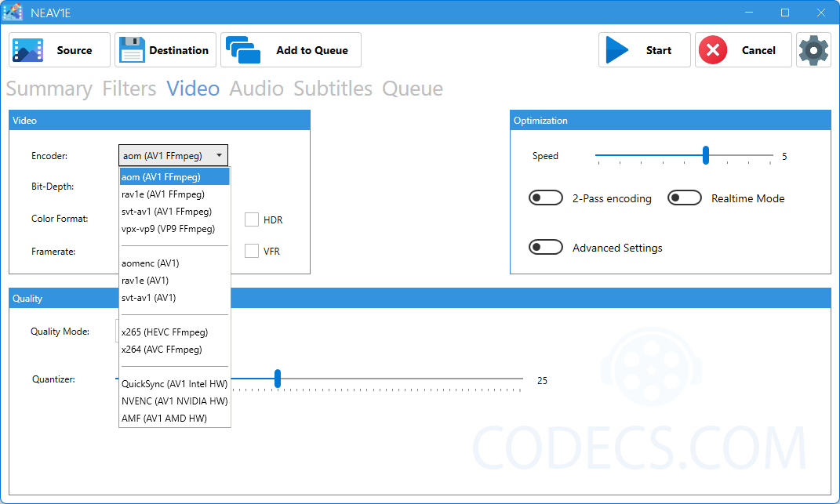Click the Destination floppy disk icon
840x504 pixels.
(x=132, y=50)
